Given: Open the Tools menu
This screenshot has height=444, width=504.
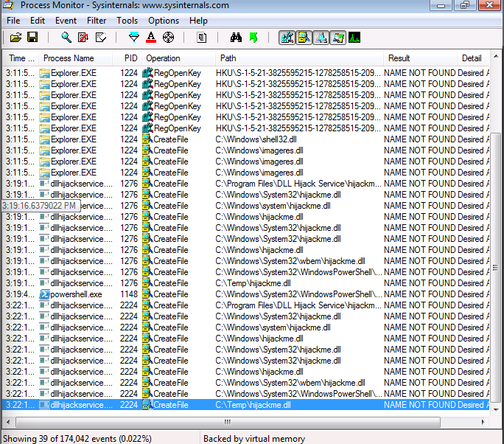Looking at the screenshot, I should click(x=127, y=21).
